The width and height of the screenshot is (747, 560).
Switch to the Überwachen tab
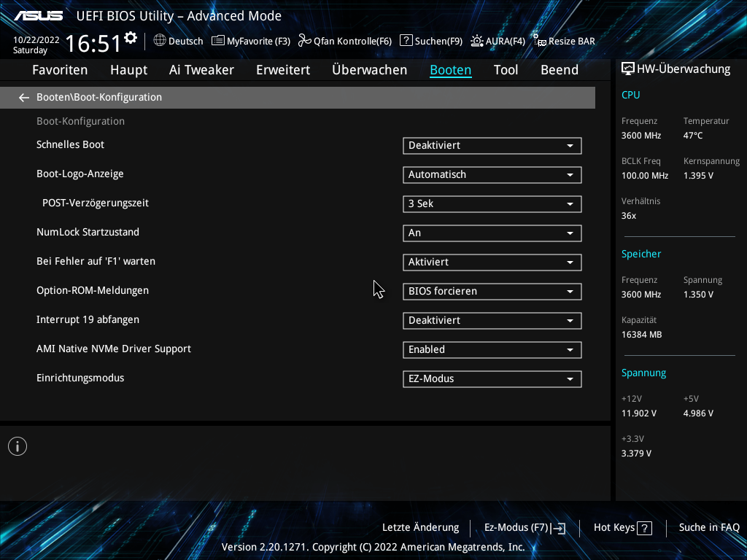point(369,70)
